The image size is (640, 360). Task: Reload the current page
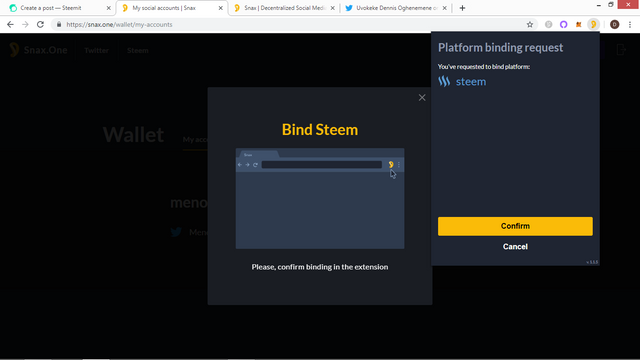pos(40,24)
